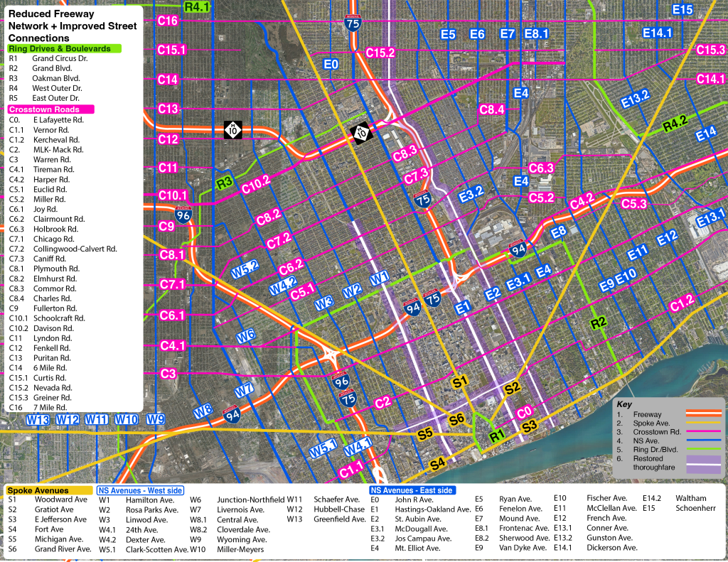Open the NS Avenues - West side header
Viewport: 728px width, 562px height.
click(x=139, y=490)
